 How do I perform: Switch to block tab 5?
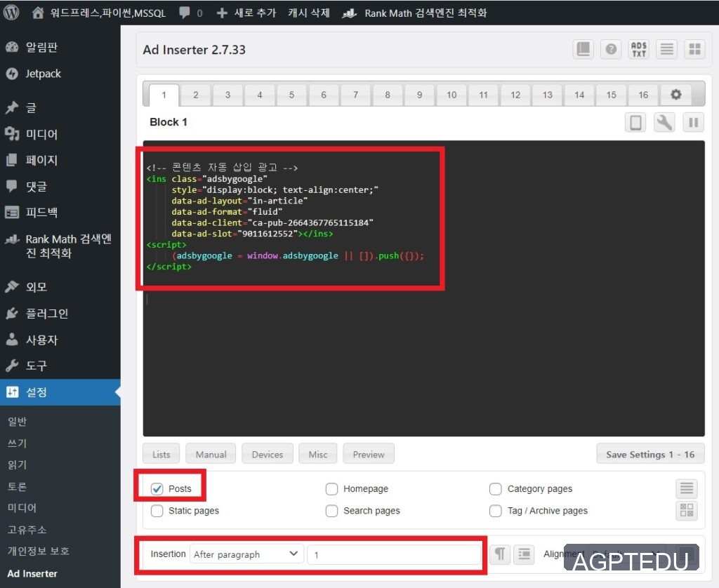point(291,95)
